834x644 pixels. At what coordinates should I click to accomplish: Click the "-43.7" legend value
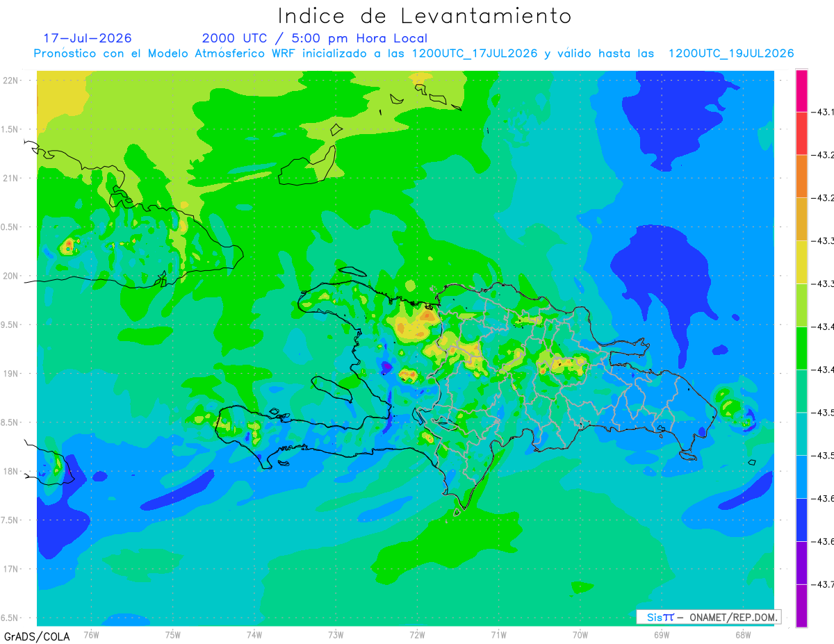(x=822, y=585)
